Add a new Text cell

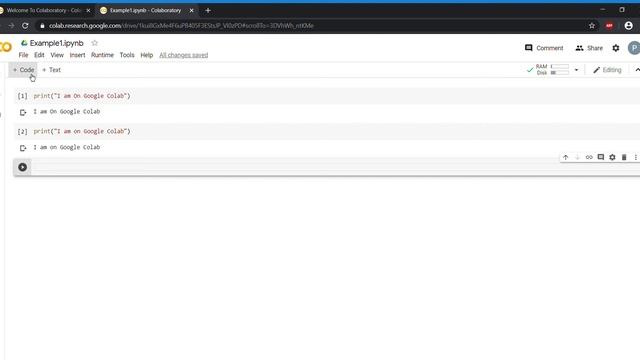click(x=51, y=70)
